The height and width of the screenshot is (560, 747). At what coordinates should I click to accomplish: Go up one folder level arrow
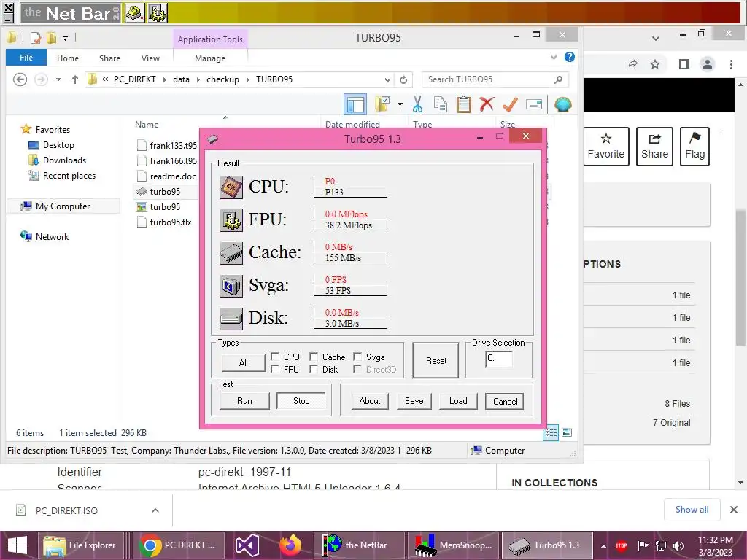[x=75, y=79]
